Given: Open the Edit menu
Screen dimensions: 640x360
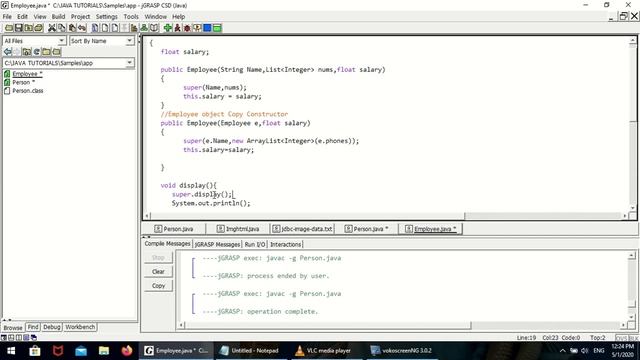Looking at the screenshot, I should pos(22,17).
